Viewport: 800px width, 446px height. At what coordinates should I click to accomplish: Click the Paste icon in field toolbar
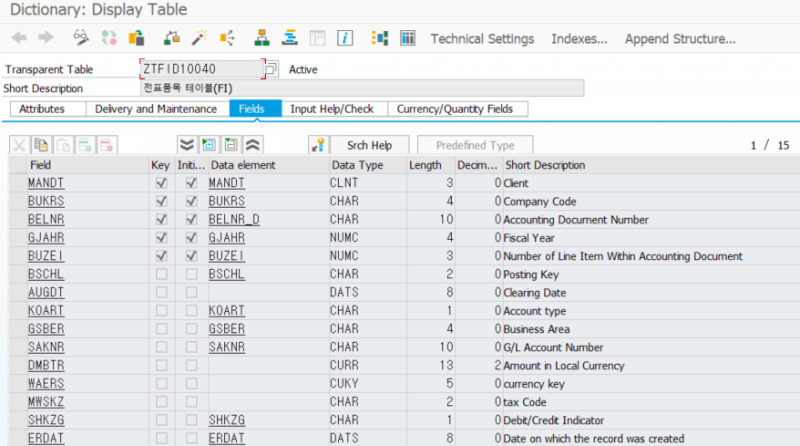point(63,145)
